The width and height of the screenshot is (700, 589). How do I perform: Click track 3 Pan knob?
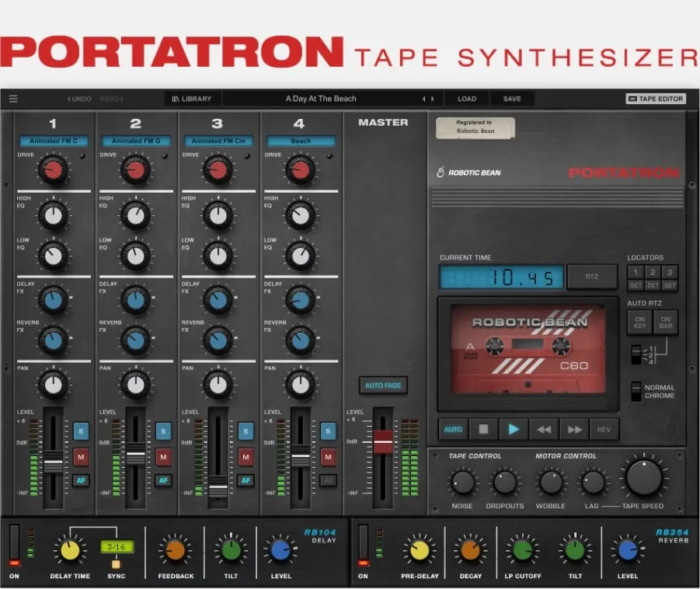tap(218, 385)
